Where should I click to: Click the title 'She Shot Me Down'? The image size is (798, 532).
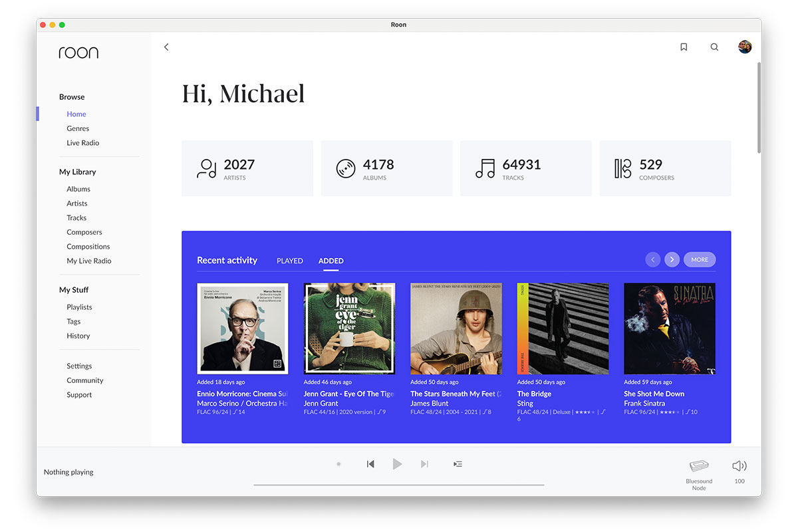(654, 394)
